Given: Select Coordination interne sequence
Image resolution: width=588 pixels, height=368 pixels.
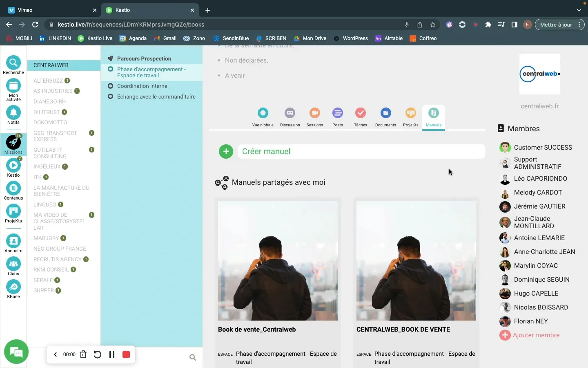Looking at the screenshot, I should click(x=142, y=86).
